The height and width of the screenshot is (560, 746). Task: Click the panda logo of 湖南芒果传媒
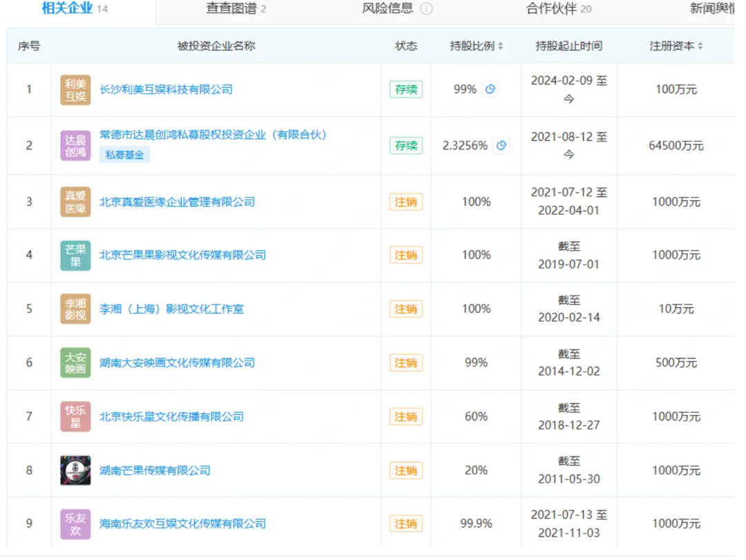75,470
